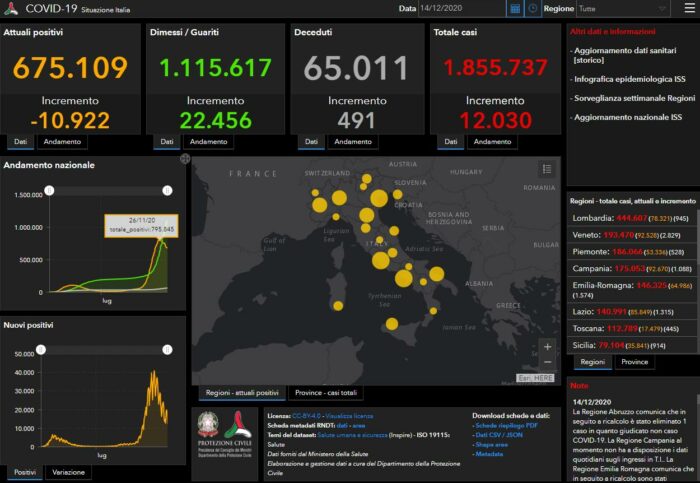This screenshot has height=483, width=700.
Task: Switch to Variazione tab of Nuovi positivi
Action: [x=69, y=471]
